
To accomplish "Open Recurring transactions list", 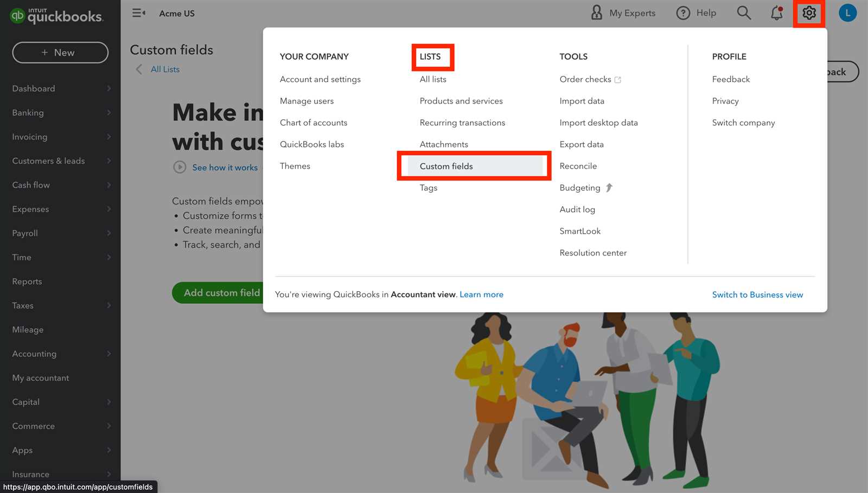I will pos(462,123).
